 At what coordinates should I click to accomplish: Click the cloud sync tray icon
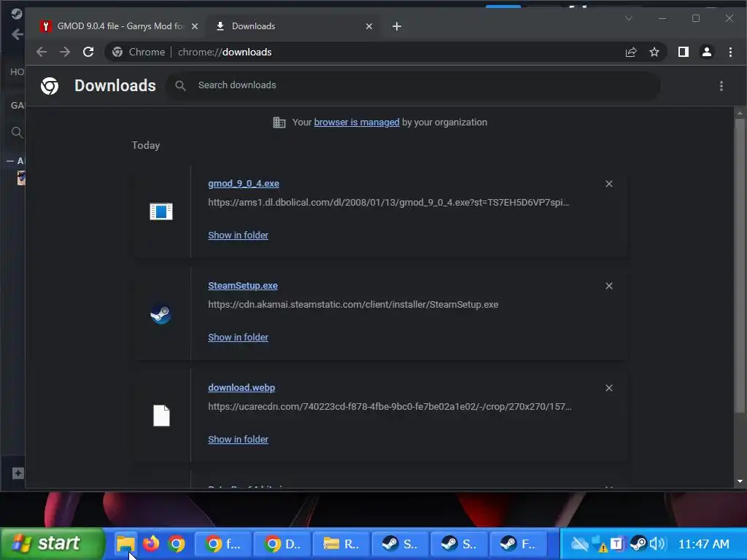pos(579,543)
